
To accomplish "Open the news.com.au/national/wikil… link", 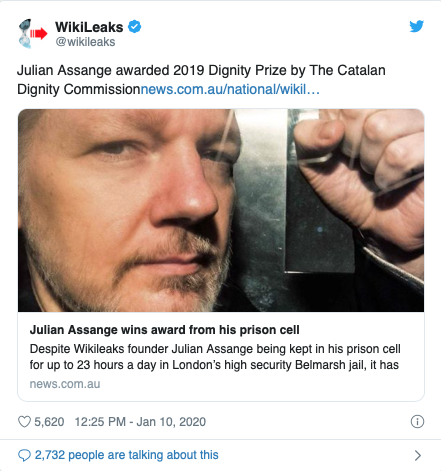I will tap(230, 89).
